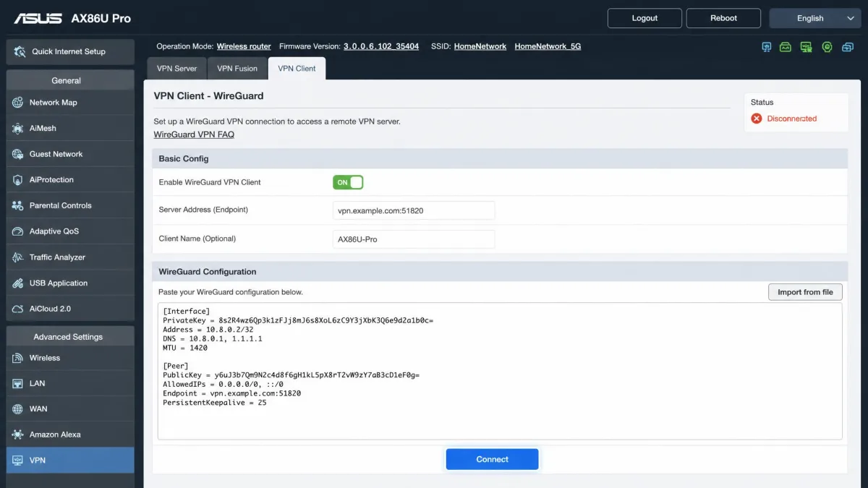The image size is (868, 488).
Task: Click first blue status icon in header
Action: pos(767,47)
